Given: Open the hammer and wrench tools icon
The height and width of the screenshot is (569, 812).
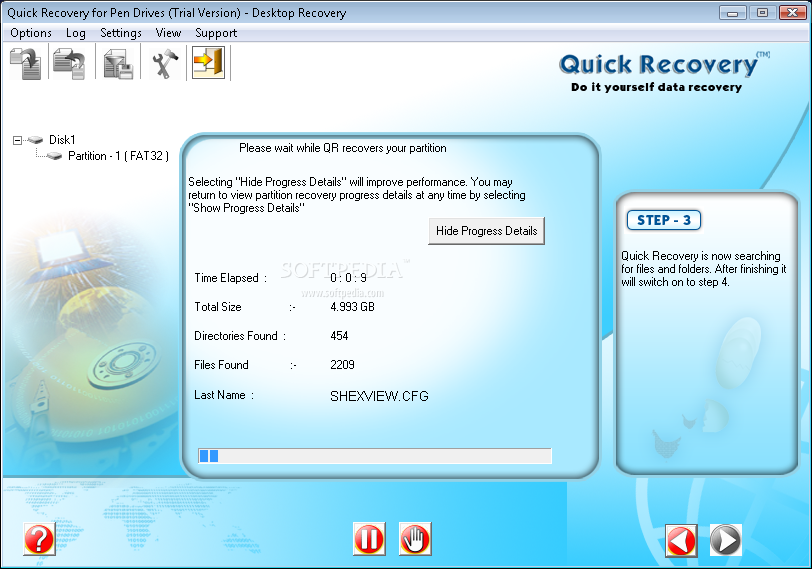Looking at the screenshot, I should click(x=164, y=63).
